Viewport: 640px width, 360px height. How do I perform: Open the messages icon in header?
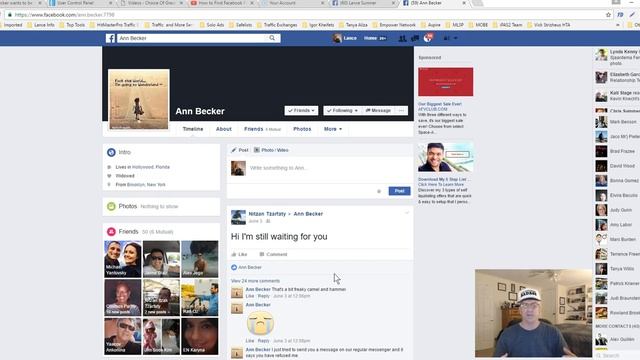[x=415, y=38]
